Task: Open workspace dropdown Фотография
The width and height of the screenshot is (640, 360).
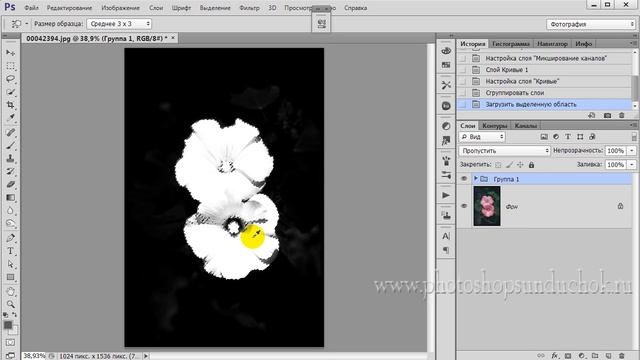Action: (x=591, y=24)
